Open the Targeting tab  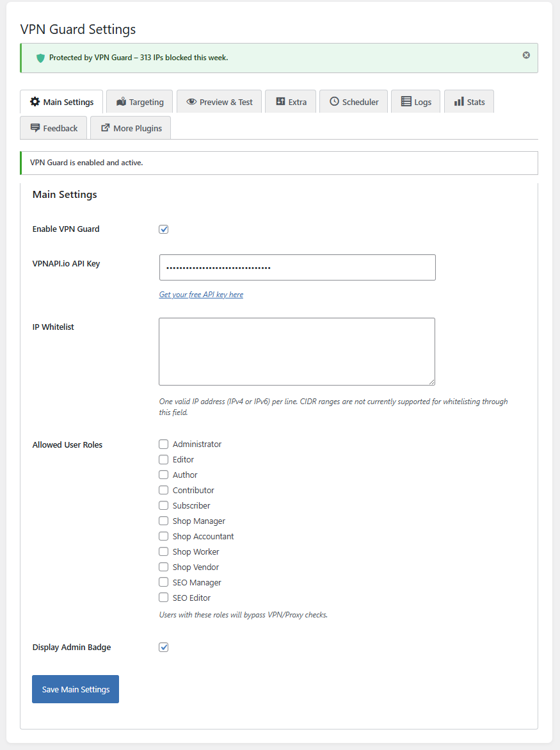(x=140, y=102)
